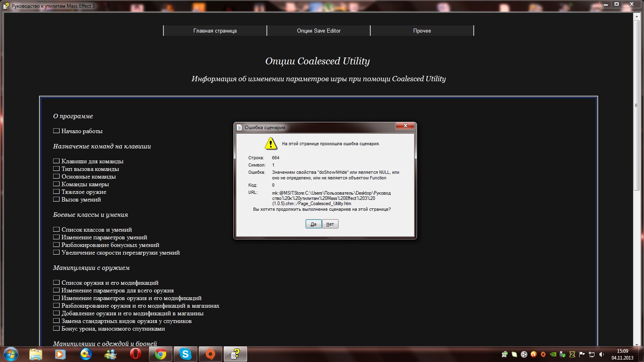Image resolution: width=644 pixels, height=362 pixels.
Task: Click the help window's title bar icon
Action: click(6, 6)
